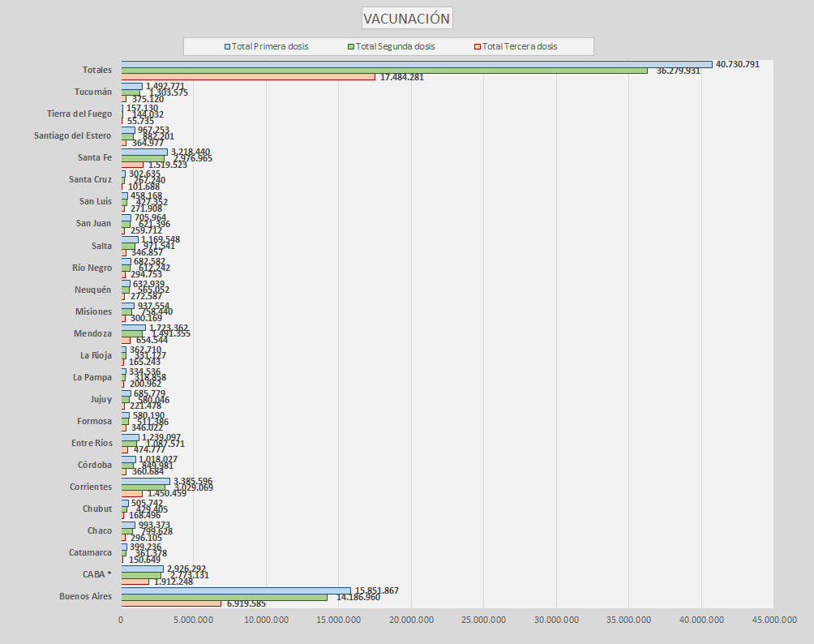Image resolution: width=814 pixels, height=644 pixels.
Task: Select the Totales third dose red bar
Action: 248,77
